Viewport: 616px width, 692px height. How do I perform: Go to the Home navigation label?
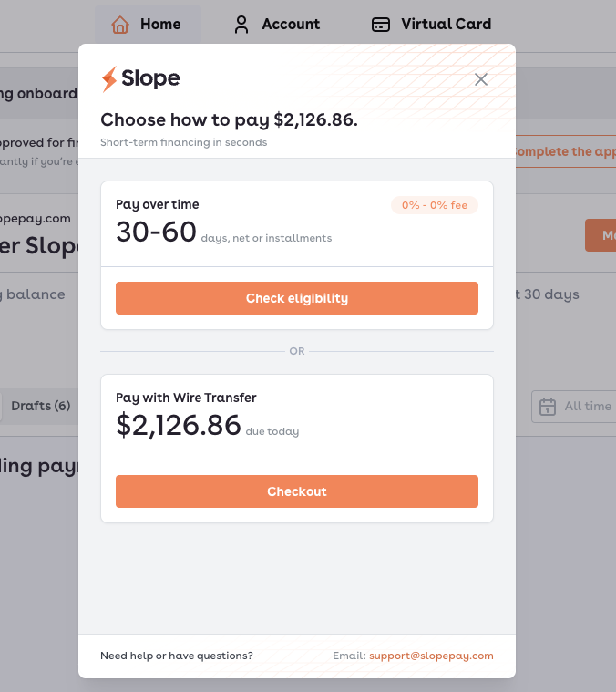160,25
